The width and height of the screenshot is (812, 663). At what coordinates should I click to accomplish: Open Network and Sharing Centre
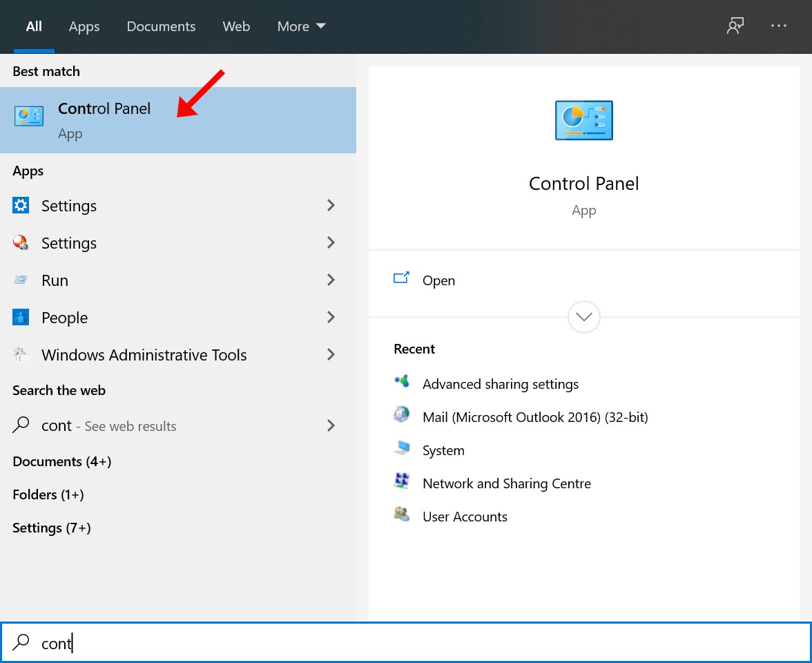click(x=507, y=483)
